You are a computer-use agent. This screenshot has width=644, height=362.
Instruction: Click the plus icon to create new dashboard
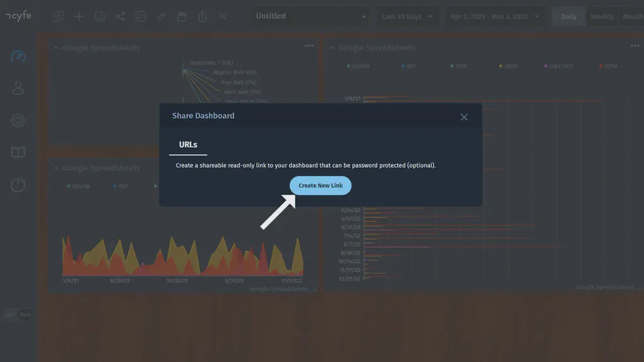point(79,16)
